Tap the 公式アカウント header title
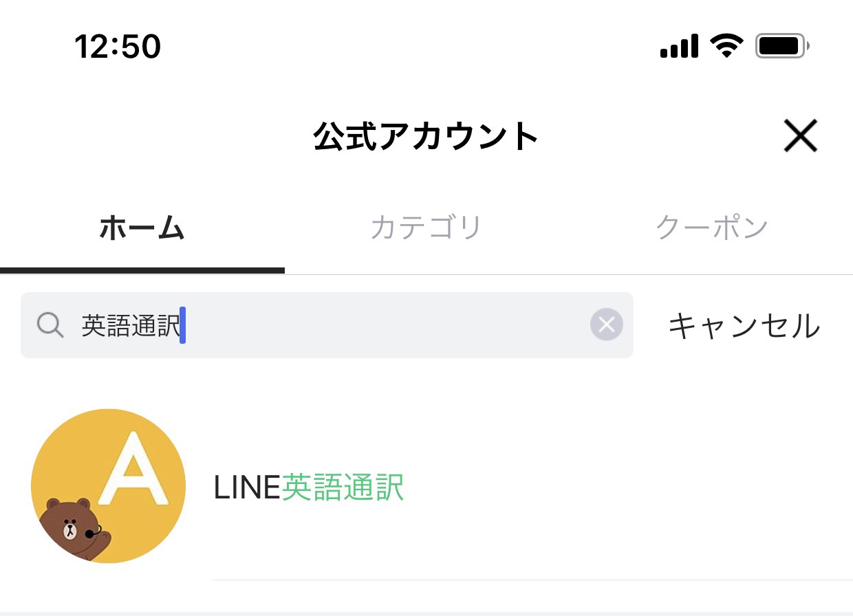The width and height of the screenshot is (853, 616). (426, 136)
